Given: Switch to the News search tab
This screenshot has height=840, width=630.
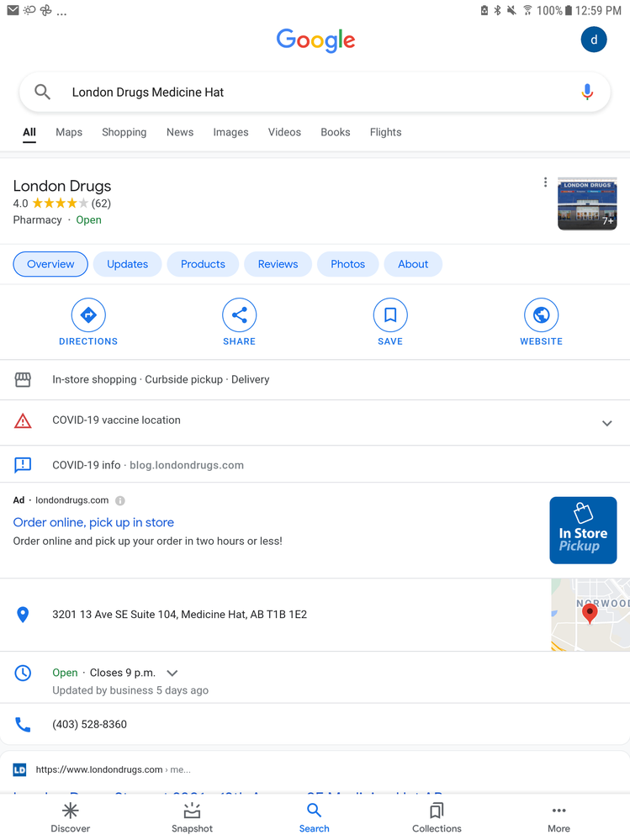Looking at the screenshot, I should coord(180,132).
